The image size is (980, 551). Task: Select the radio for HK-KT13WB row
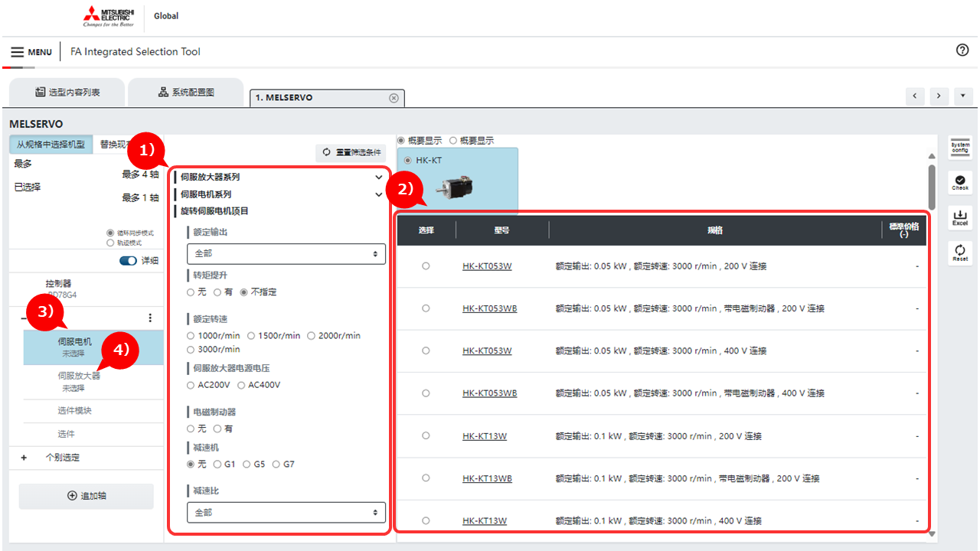pyautogui.click(x=426, y=478)
